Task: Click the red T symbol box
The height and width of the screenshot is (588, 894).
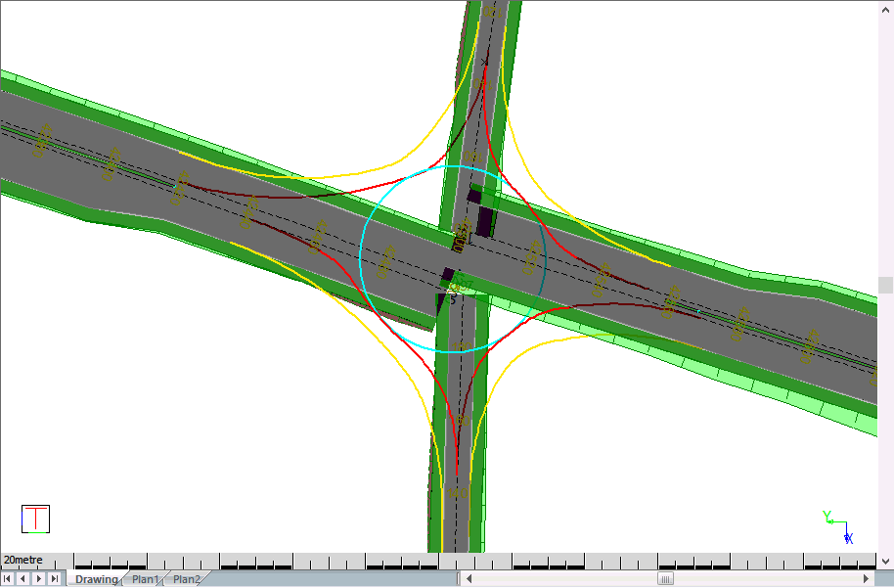Action: (35, 519)
